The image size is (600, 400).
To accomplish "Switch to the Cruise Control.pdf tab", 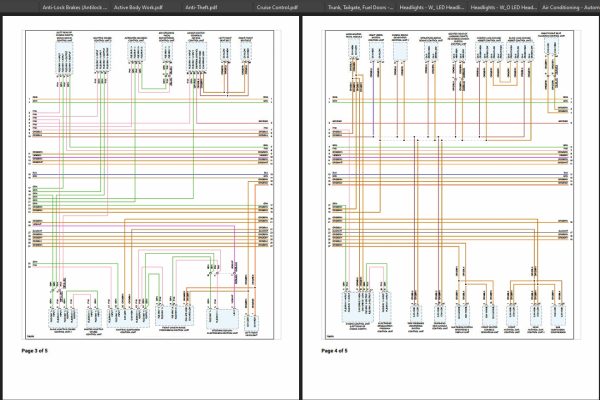I will (277, 7).
